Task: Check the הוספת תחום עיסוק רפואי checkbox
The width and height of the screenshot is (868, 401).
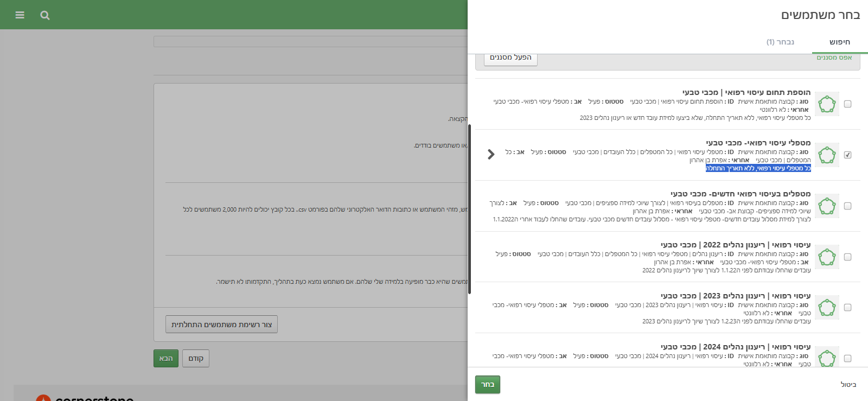Action: [848, 104]
